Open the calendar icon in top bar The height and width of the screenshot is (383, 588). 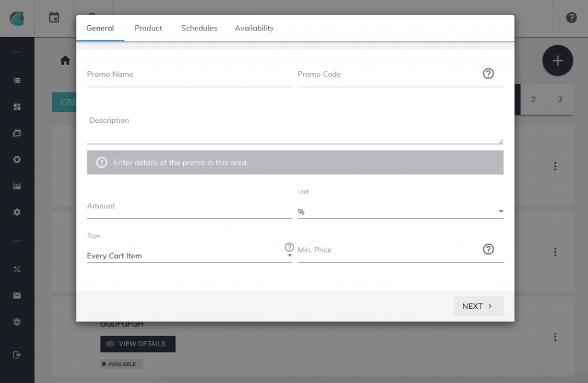54,17
